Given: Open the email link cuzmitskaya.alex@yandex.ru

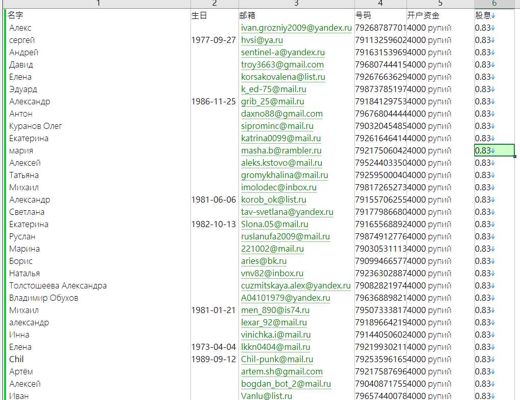Looking at the screenshot, I should [x=296, y=286].
